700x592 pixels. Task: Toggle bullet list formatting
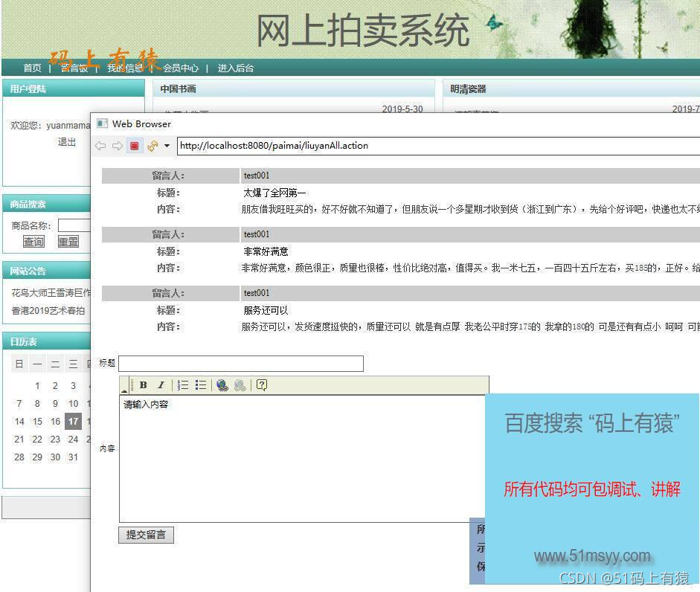199,385
